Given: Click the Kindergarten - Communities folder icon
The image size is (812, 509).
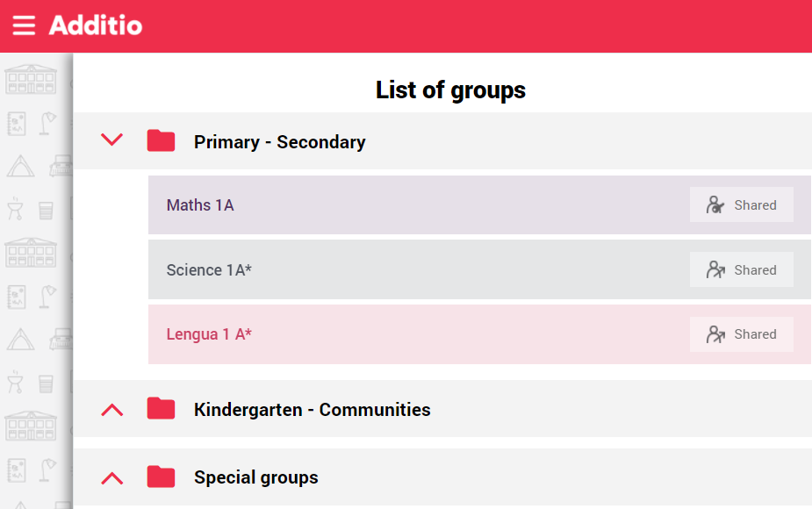Looking at the screenshot, I should click(161, 408).
